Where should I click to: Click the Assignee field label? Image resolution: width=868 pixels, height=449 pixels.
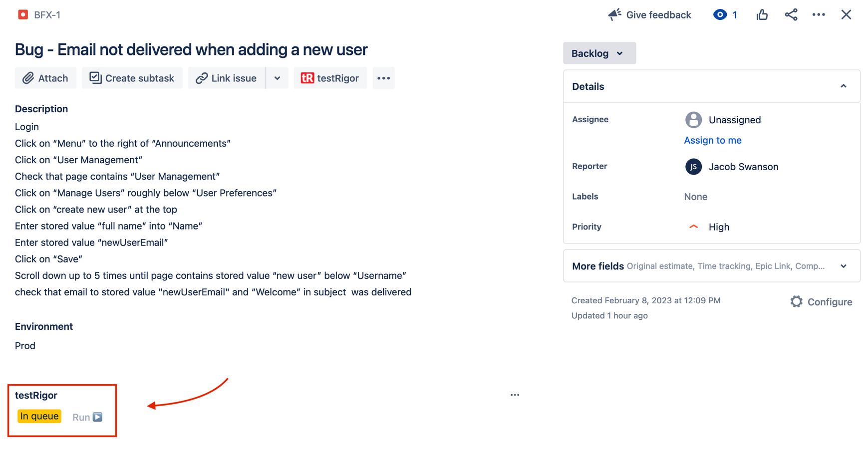(590, 119)
